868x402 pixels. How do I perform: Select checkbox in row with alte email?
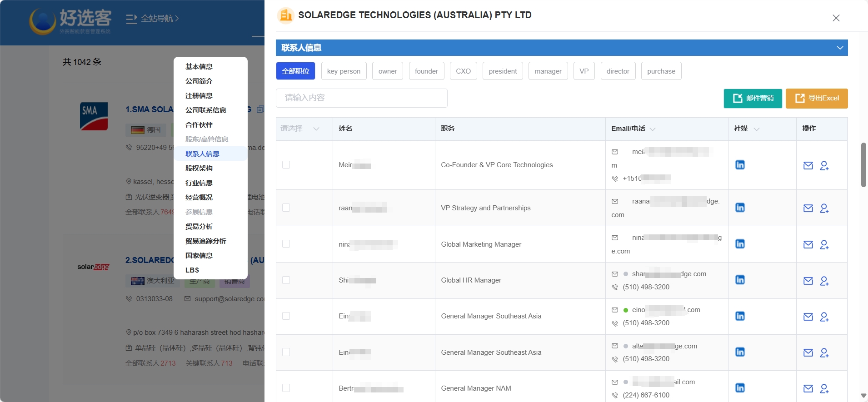pyautogui.click(x=286, y=352)
